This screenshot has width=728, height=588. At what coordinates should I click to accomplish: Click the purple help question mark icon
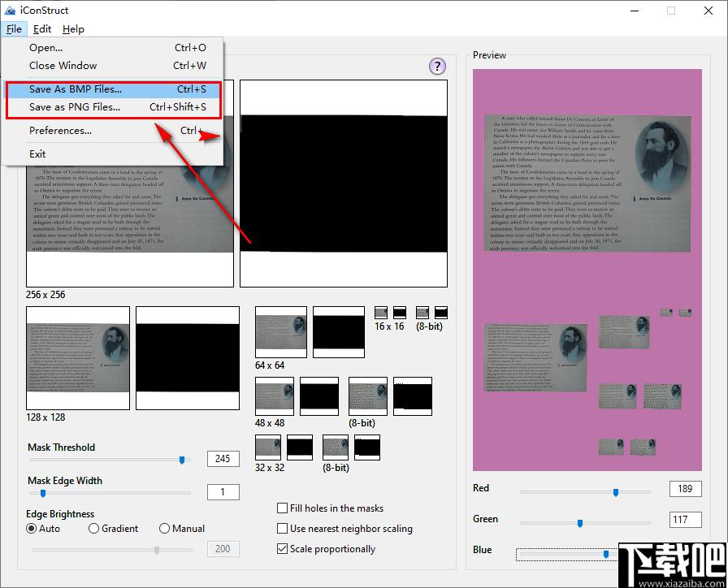point(437,67)
